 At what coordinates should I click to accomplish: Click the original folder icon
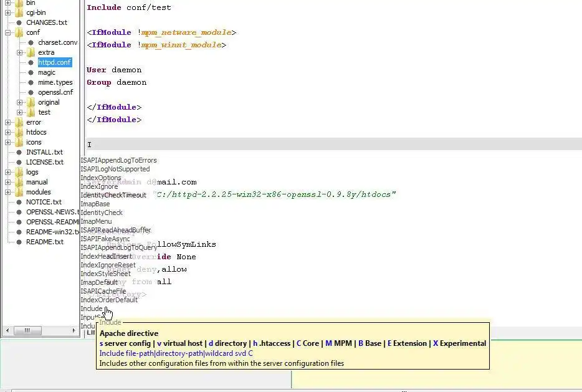pyautogui.click(x=31, y=102)
